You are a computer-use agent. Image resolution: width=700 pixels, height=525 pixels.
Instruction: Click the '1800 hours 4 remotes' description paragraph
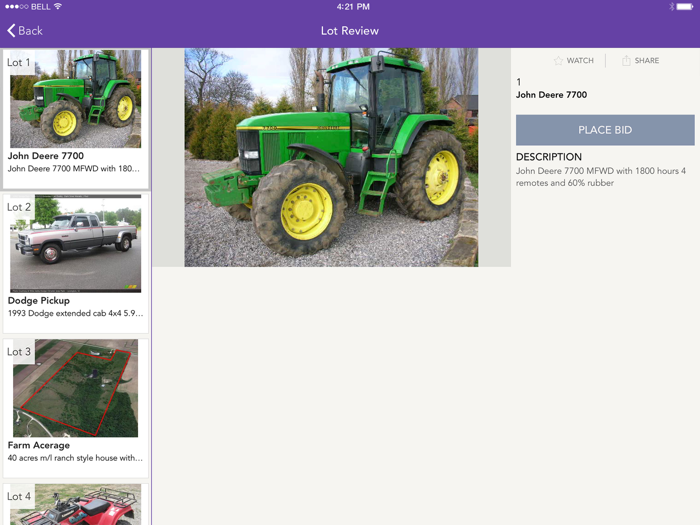tap(601, 177)
